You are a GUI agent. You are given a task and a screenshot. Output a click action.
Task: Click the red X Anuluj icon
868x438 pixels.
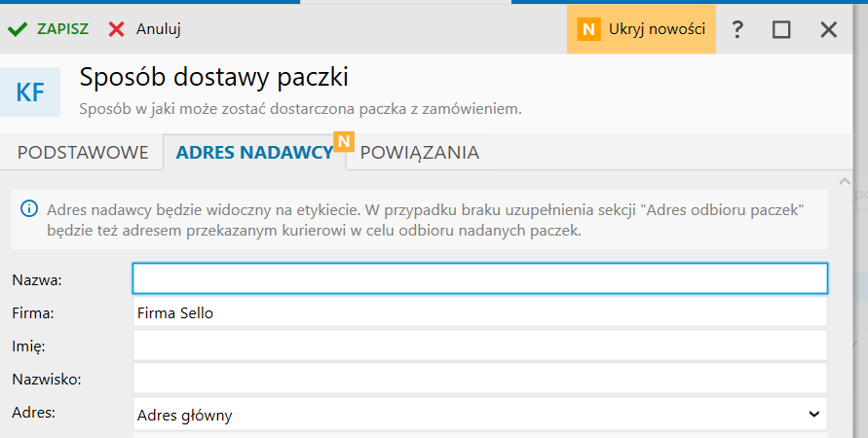point(117,29)
